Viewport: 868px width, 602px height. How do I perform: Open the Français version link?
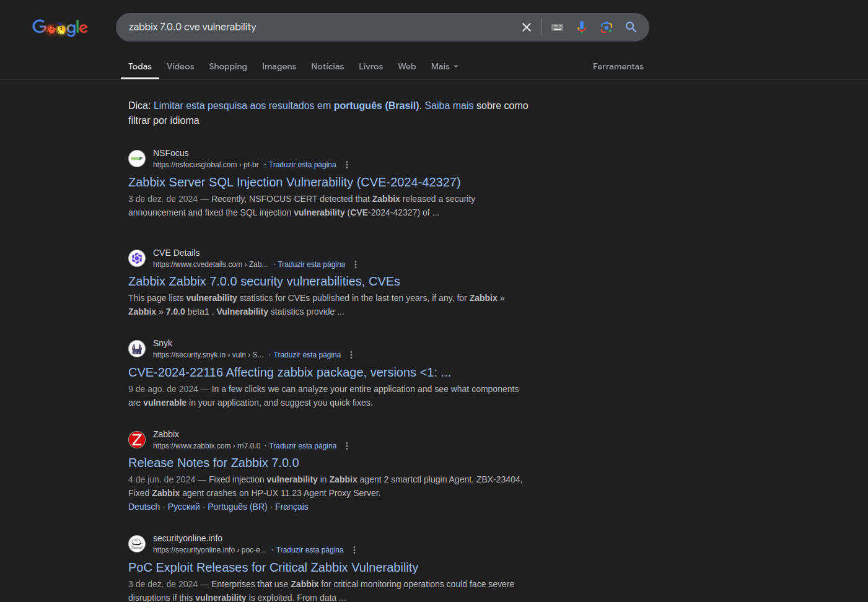pos(292,507)
